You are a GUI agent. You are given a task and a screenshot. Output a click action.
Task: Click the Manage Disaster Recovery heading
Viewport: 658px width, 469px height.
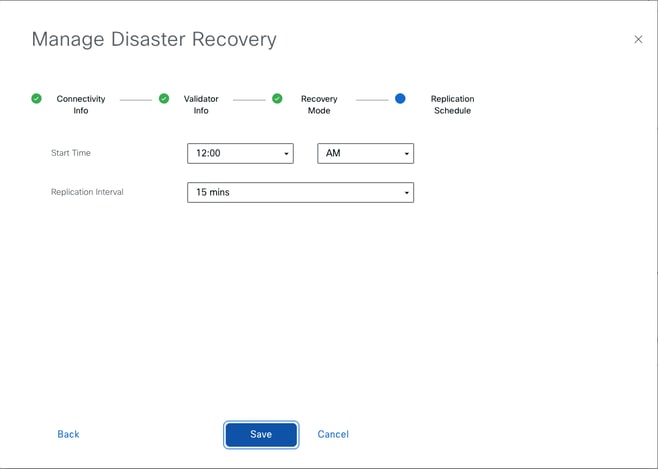[x=154, y=40]
